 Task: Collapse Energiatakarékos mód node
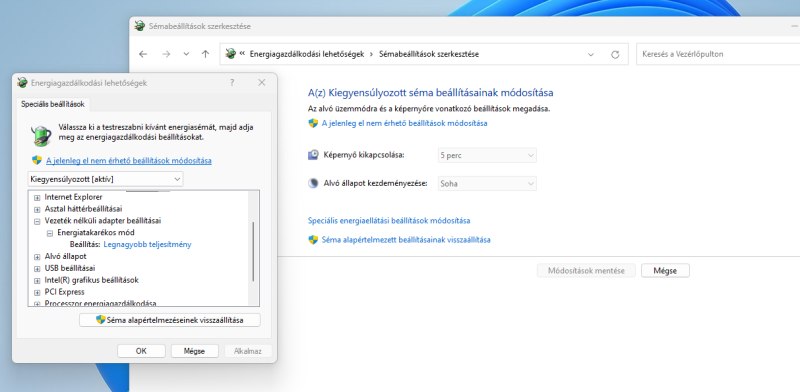coord(50,233)
